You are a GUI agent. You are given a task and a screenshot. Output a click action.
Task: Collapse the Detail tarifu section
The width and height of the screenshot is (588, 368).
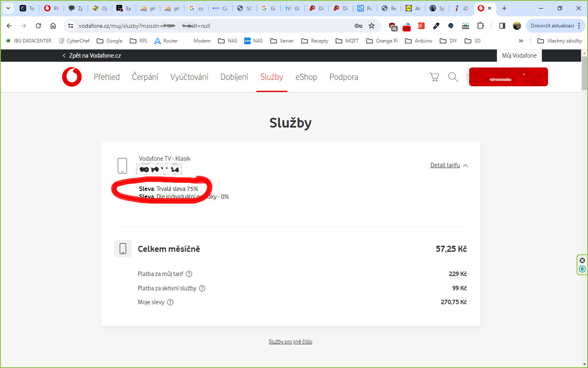click(x=449, y=165)
